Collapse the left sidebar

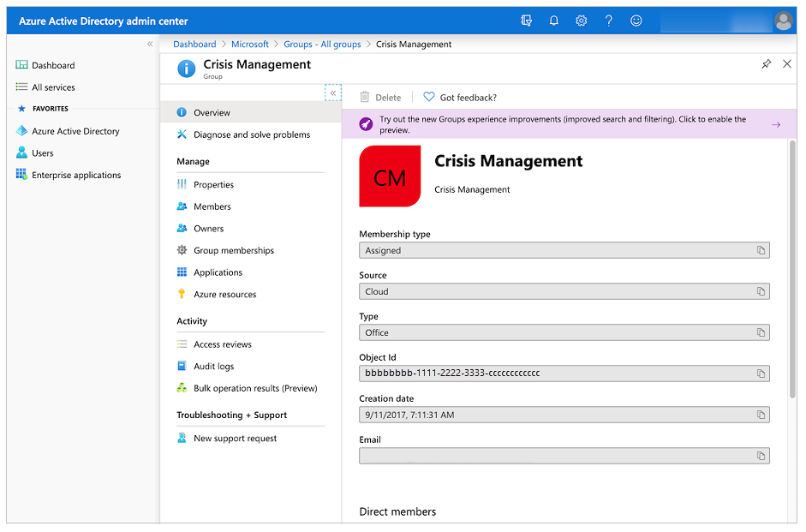pyautogui.click(x=149, y=44)
